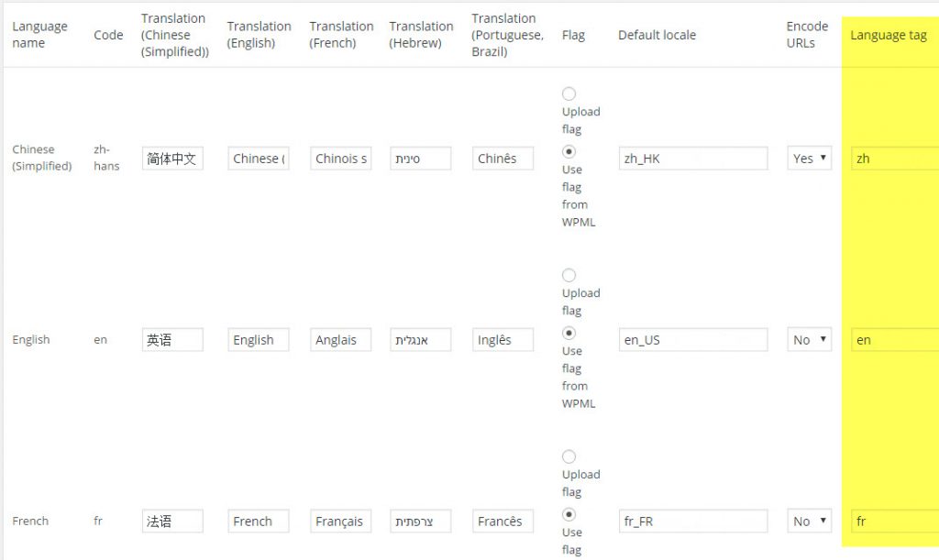This screenshot has height=560, width=939.
Task: Edit Portuguese translation field containing Inglês
Action: pyautogui.click(x=503, y=340)
